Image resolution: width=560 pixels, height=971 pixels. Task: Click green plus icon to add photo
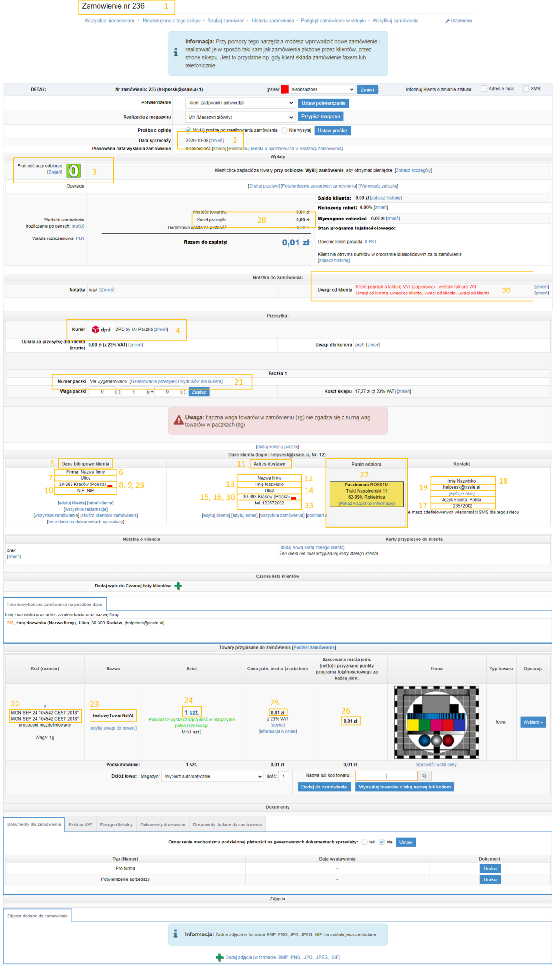pyautogui.click(x=219, y=957)
